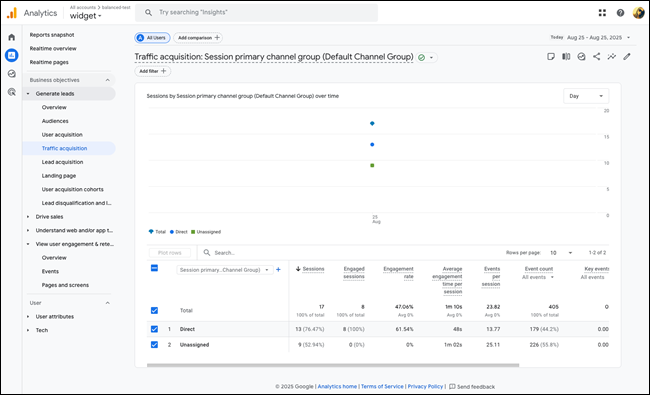Open Realtime overview

click(x=53, y=48)
